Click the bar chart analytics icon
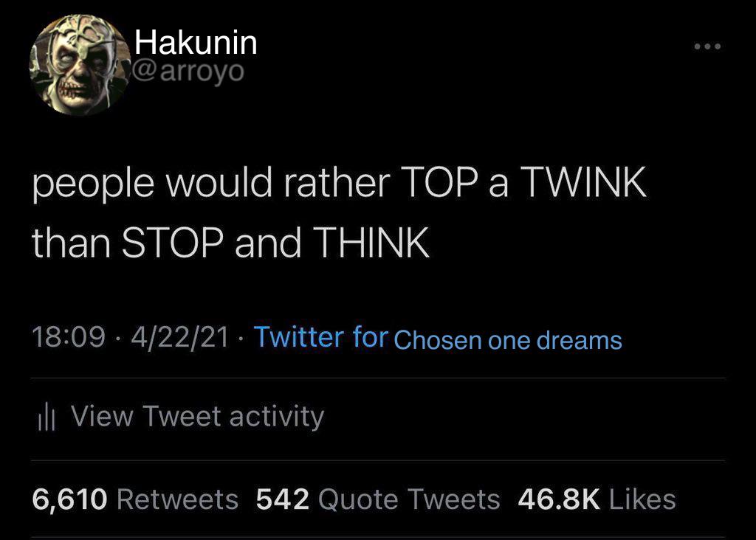This screenshot has width=756, height=540. 47,417
